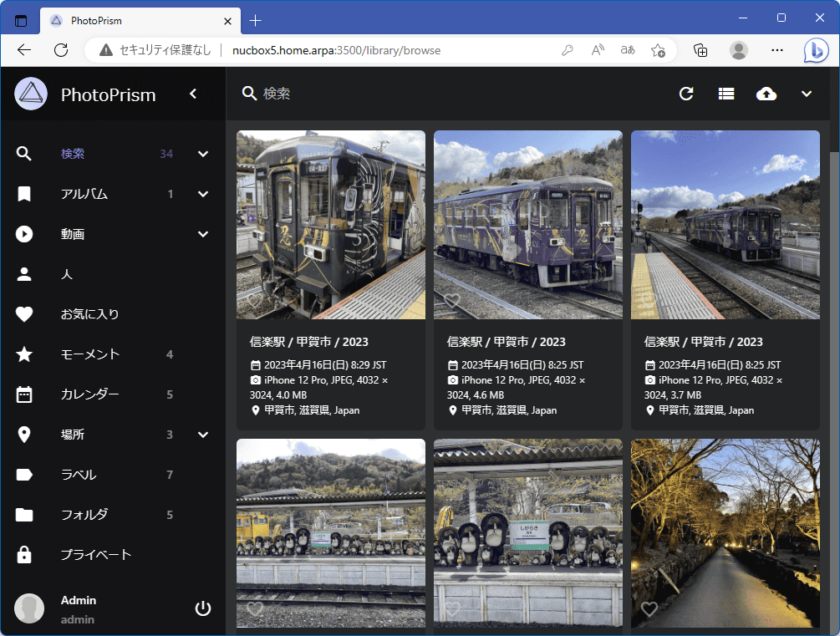Open 検索 in the sidebar
840x636 pixels.
(73, 154)
